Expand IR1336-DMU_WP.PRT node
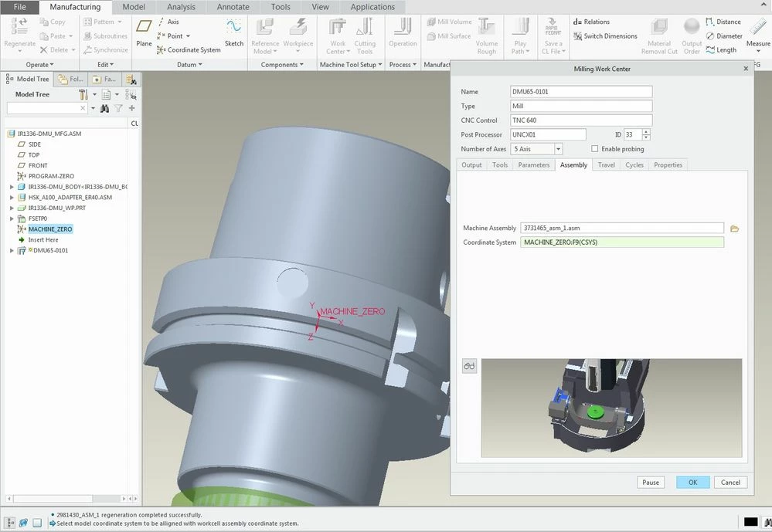The height and width of the screenshot is (532, 772). click(12, 208)
